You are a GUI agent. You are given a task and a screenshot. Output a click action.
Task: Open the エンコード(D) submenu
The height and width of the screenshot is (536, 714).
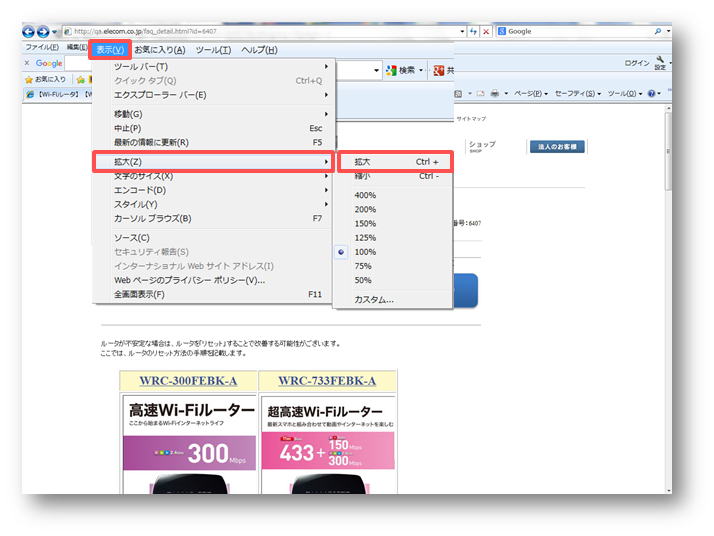[213, 190]
